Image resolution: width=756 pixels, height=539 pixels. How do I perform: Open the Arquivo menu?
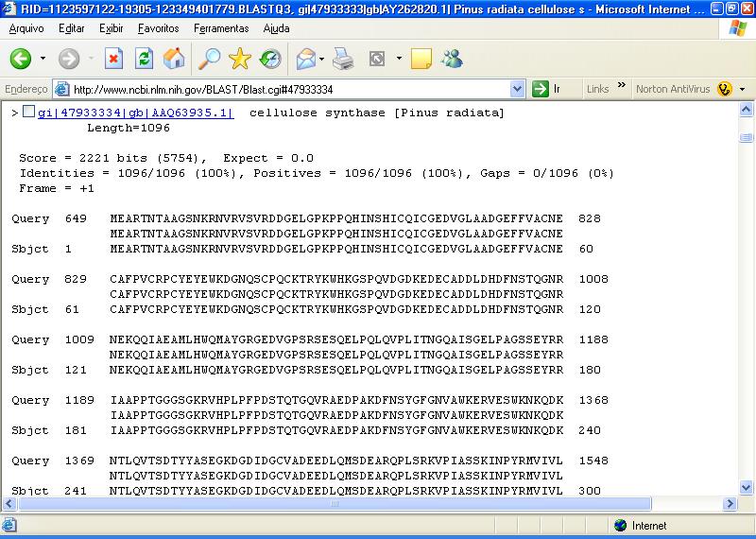point(26,28)
